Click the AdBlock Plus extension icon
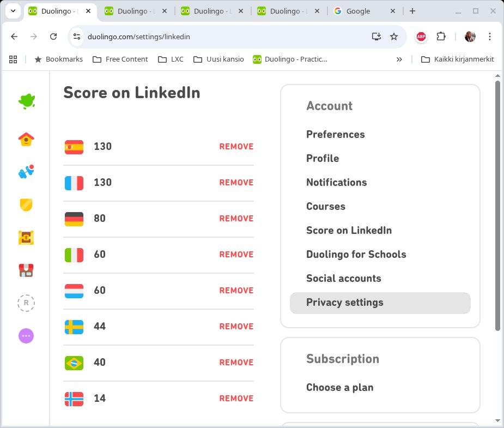Image resolution: width=504 pixels, height=428 pixels. pyautogui.click(x=421, y=37)
